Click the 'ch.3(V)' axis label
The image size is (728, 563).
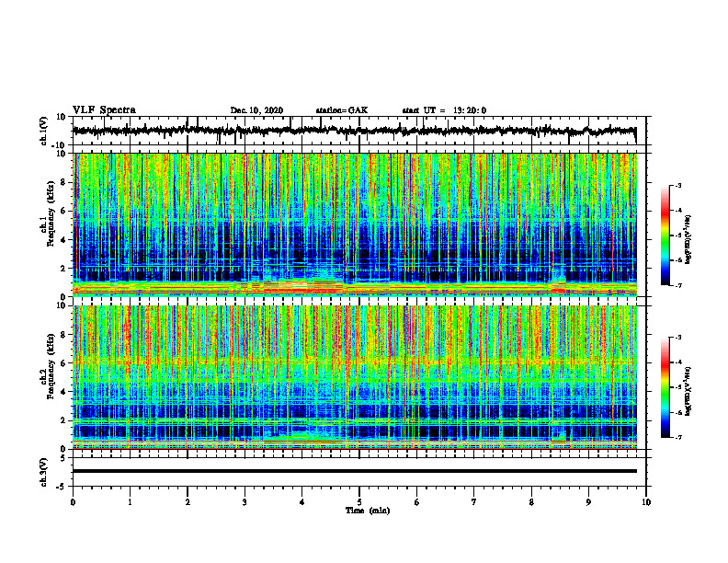pos(43,472)
